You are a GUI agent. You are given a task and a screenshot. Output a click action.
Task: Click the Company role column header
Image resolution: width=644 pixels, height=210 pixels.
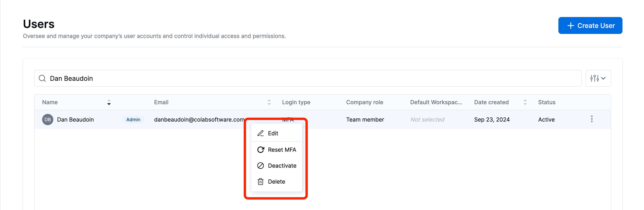[365, 102]
